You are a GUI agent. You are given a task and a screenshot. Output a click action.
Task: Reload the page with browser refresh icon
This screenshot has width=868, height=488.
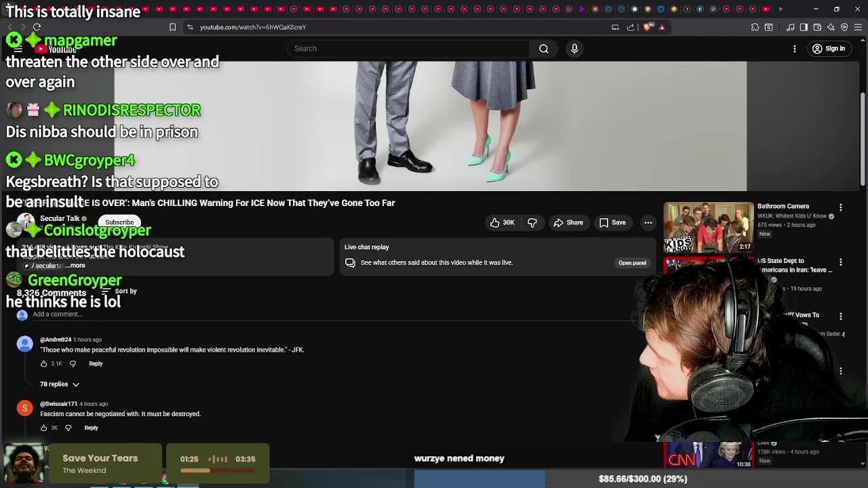coord(37,27)
